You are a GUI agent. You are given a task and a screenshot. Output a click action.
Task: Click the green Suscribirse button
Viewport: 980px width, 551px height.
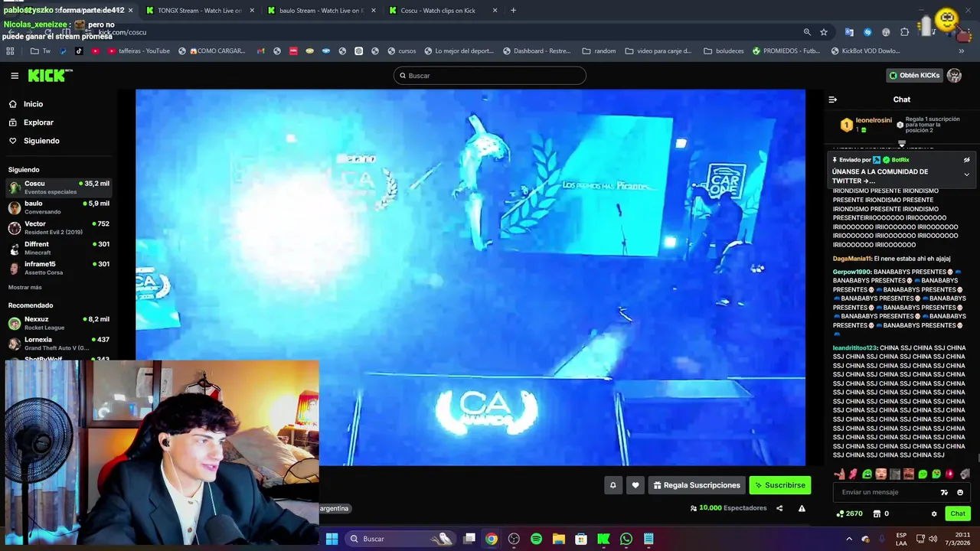click(780, 485)
